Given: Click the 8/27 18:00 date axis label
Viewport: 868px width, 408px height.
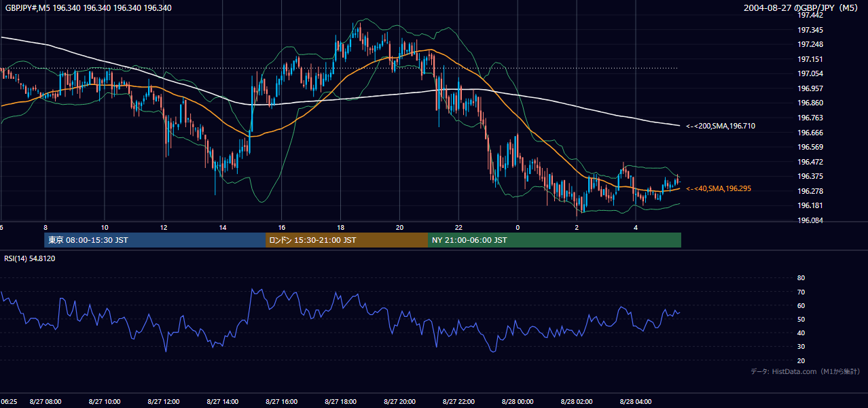Looking at the screenshot, I should pyautogui.click(x=340, y=402).
